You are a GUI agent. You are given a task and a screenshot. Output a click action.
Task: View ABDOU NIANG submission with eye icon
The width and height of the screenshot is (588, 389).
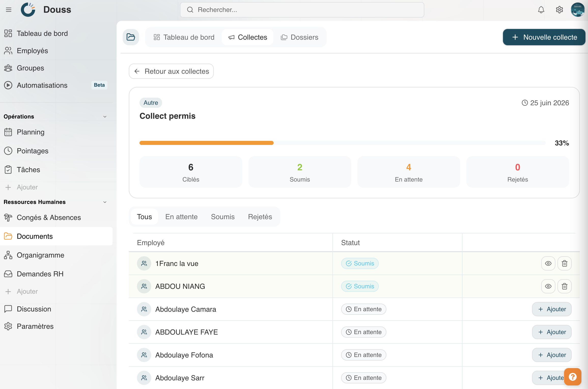[548, 286]
